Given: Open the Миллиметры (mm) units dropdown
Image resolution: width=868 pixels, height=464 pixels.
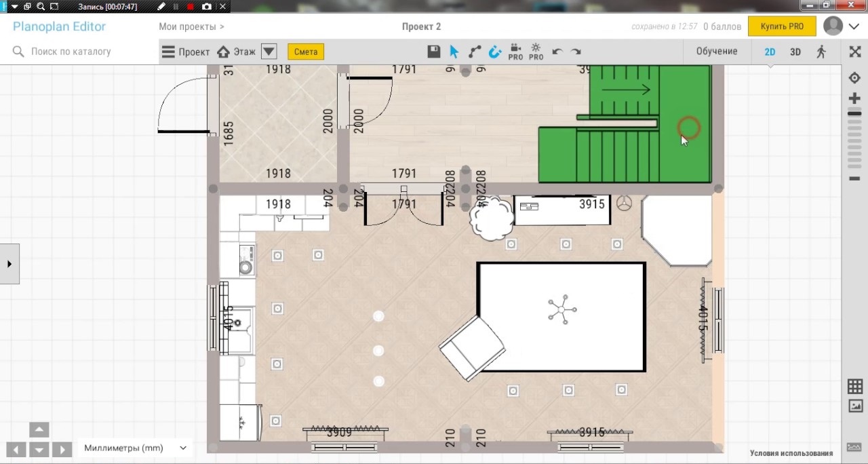Looking at the screenshot, I should pos(134,448).
